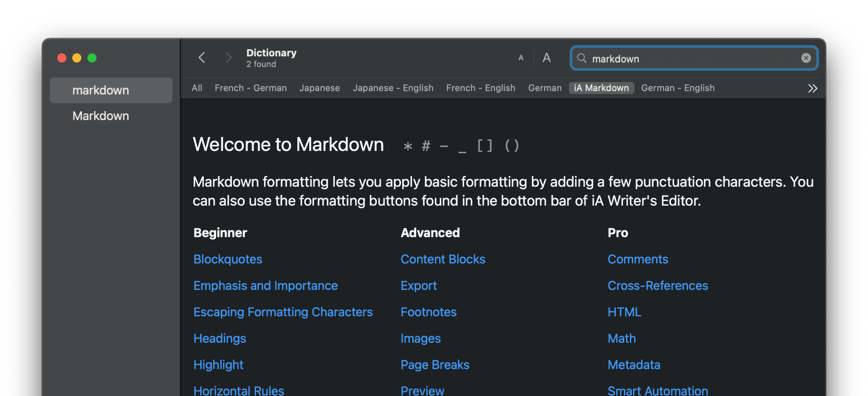Open the Footnotes link
The image size is (868, 396).
point(428,312)
